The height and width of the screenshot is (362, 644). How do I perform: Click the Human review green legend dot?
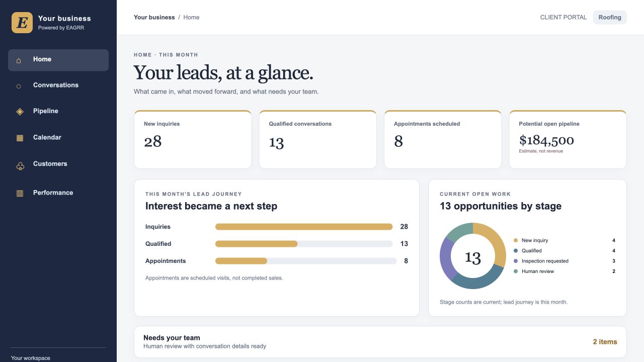pos(516,271)
